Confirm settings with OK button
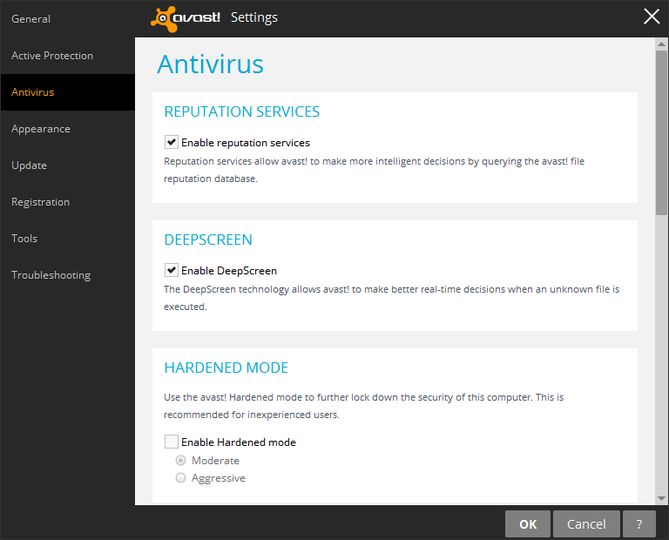 528,524
